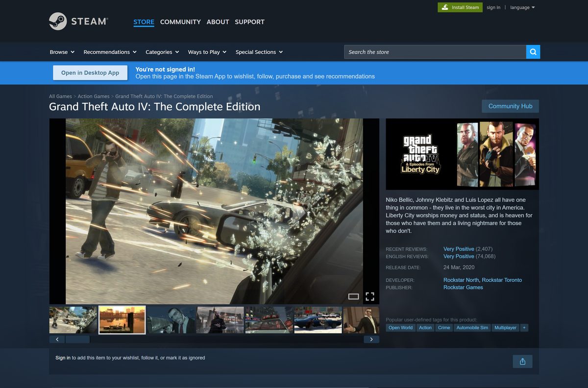Click the Sign in link in wishlist bar

pos(63,358)
